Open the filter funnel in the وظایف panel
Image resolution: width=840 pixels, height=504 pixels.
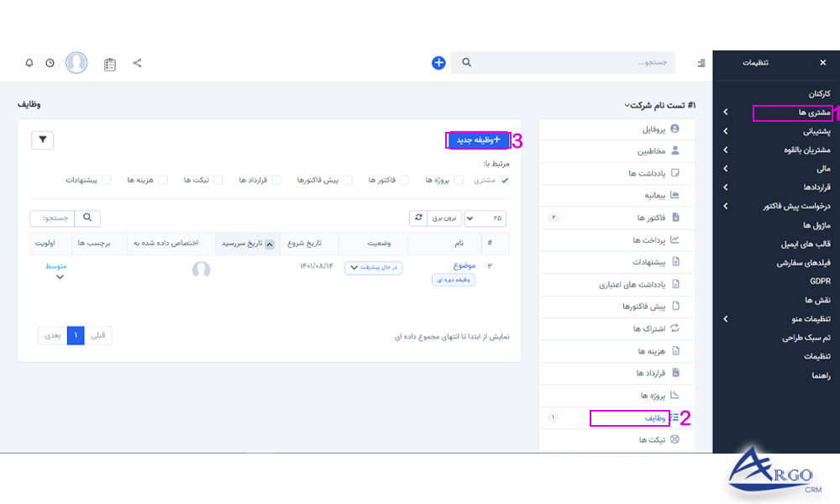(x=41, y=140)
